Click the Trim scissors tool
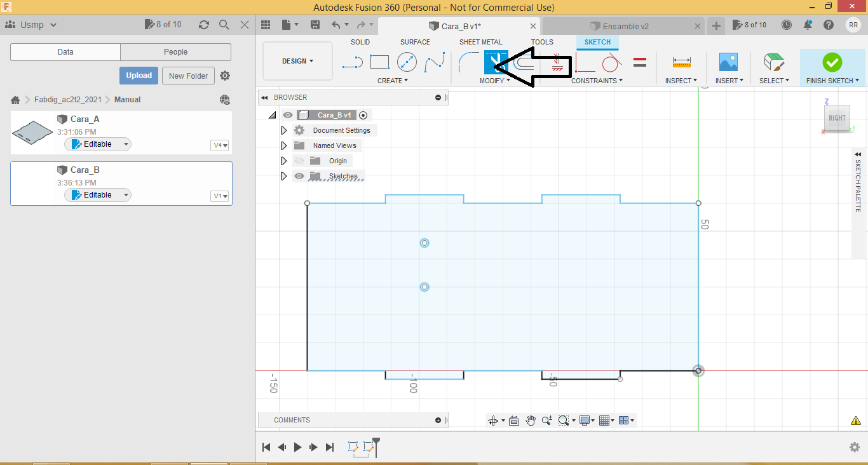This screenshot has height=465, width=868. coord(496,62)
